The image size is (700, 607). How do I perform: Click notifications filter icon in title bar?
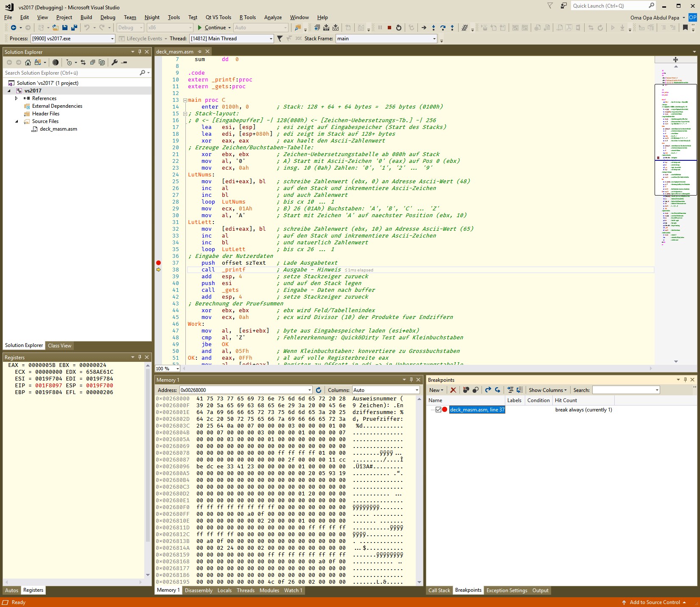pyautogui.click(x=550, y=6)
